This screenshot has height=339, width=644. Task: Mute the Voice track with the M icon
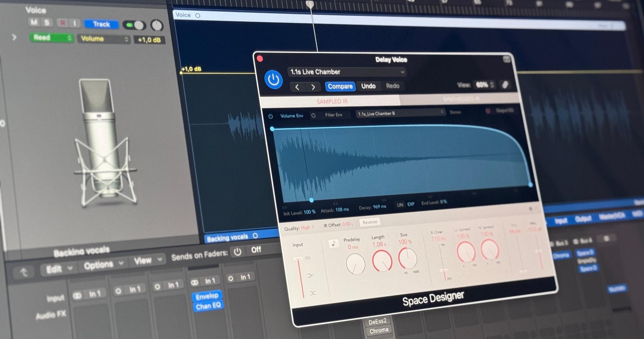[x=35, y=23]
